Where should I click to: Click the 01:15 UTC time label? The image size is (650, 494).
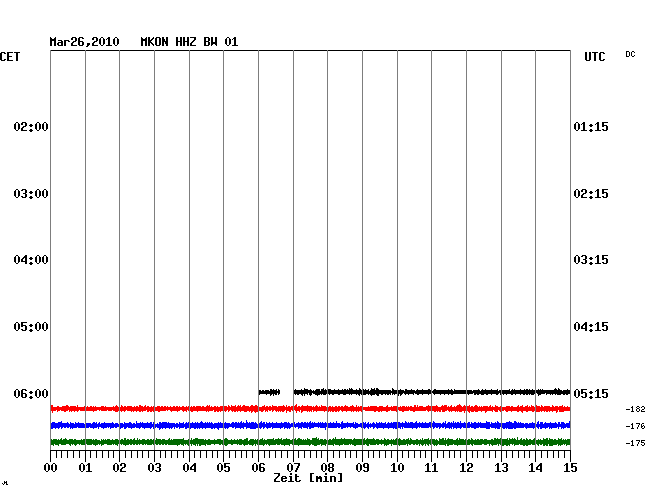tap(591, 126)
